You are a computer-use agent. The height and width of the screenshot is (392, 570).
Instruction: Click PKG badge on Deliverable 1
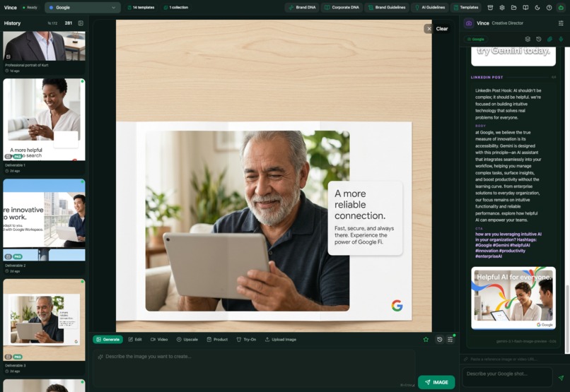(x=18, y=156)
